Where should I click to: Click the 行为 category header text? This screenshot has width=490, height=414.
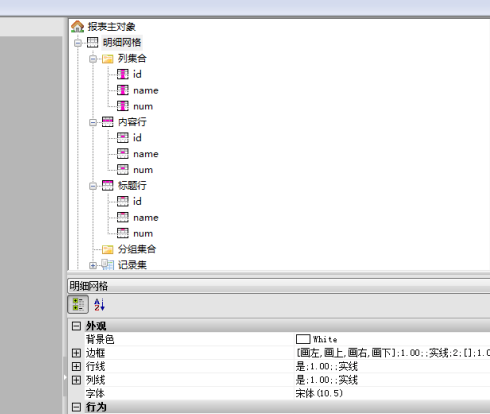click(x=96, y=407)
